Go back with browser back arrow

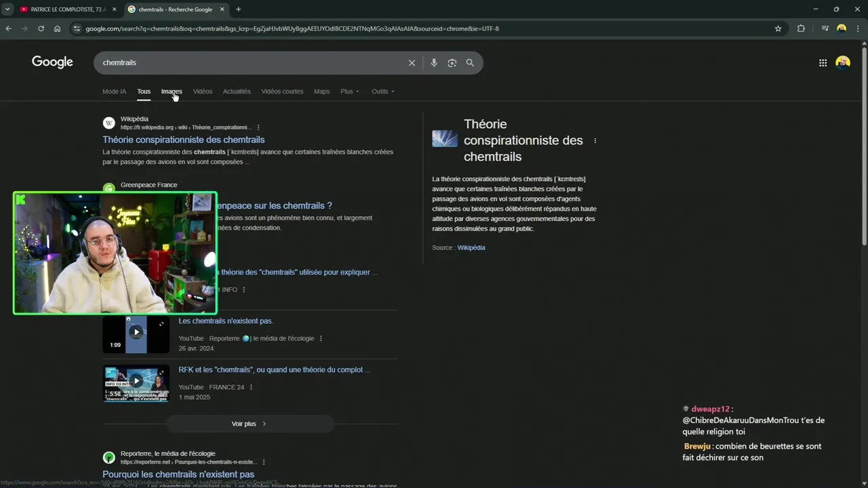pos(8,28)
